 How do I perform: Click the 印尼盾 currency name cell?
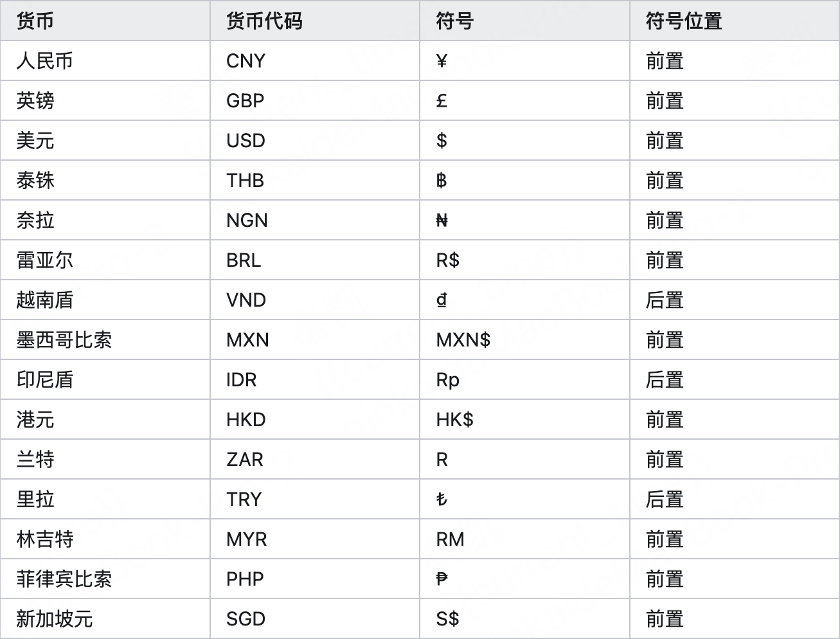(45, 380)
